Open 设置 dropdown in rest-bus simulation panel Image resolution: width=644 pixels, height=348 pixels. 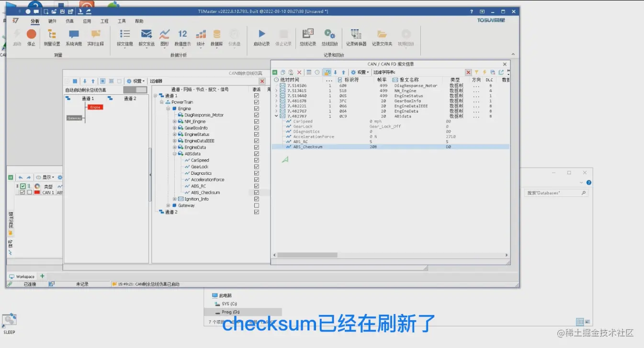[136, 81]
